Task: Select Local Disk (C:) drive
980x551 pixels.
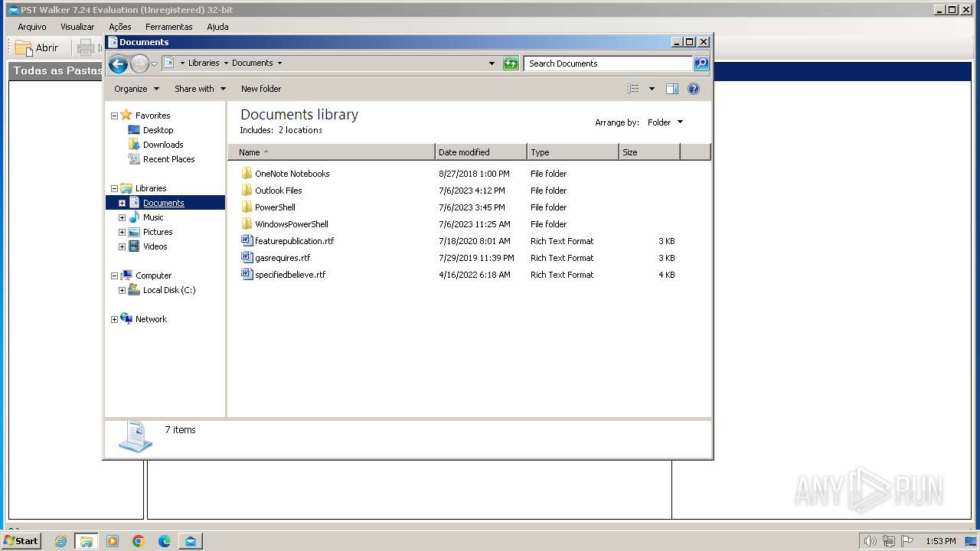Action: 168,290
